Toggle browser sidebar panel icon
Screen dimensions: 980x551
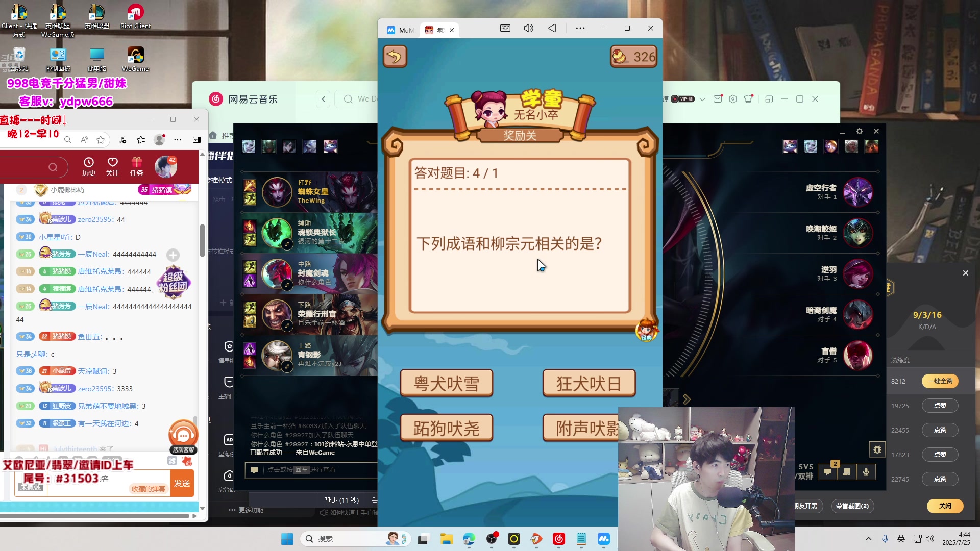197,140
